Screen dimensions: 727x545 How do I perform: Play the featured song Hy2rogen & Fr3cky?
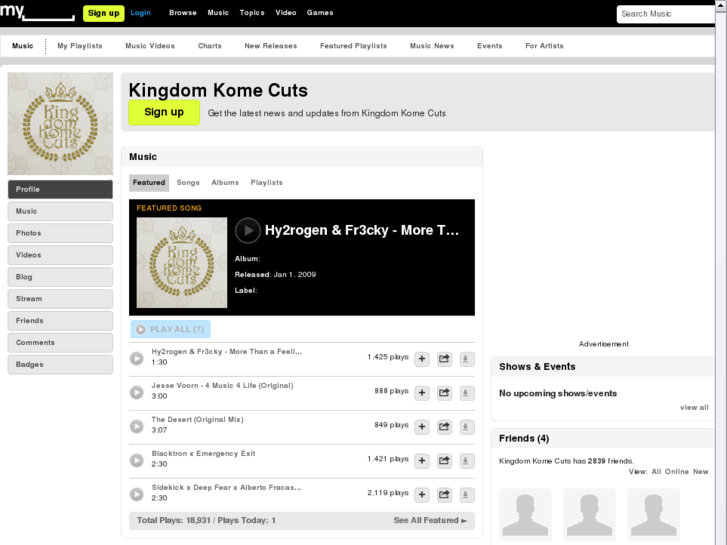pyautogui.click(x=248, y=231)
